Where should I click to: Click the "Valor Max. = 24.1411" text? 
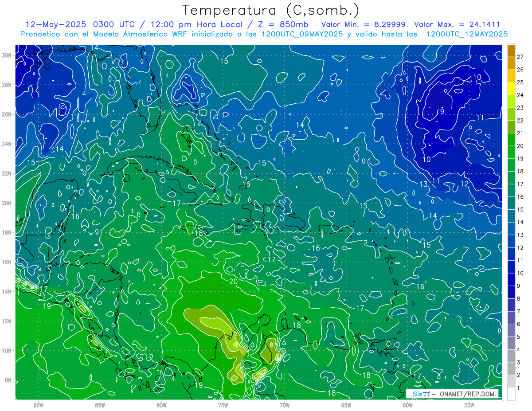[x=457, y=24]
